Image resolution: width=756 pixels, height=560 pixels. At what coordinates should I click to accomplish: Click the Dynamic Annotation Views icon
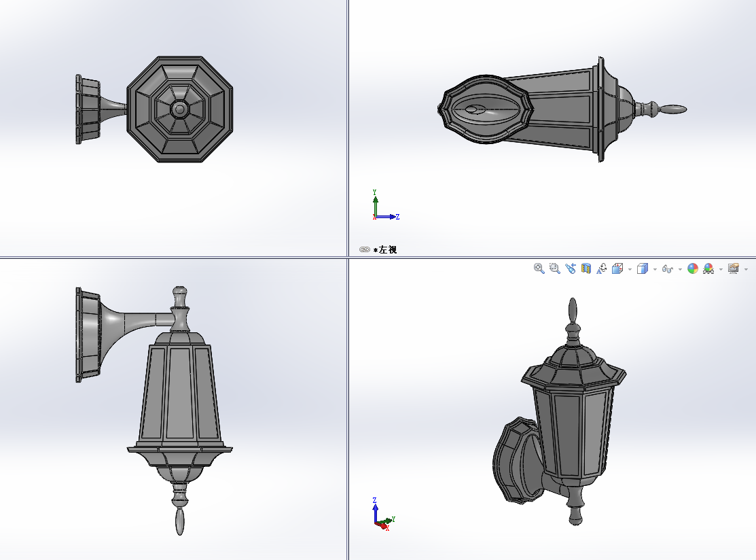coord(602,268)
